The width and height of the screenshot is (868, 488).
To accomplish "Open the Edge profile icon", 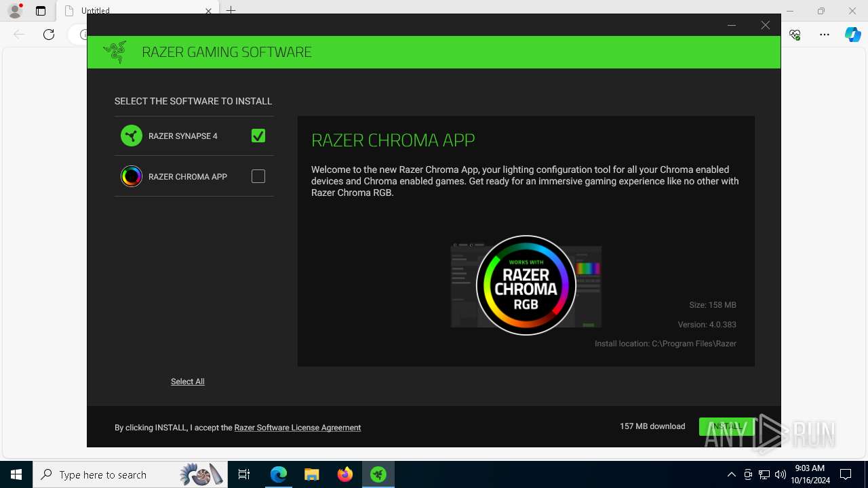I will [15, 11].
